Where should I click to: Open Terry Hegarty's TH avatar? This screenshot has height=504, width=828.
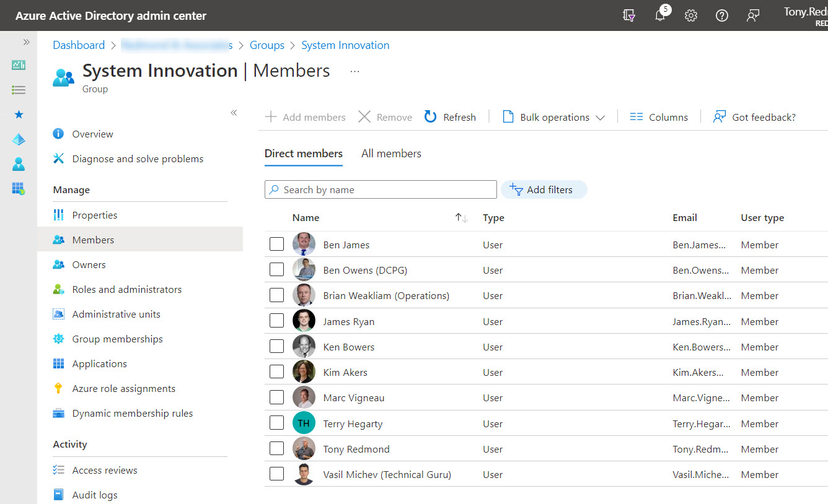tap(304, 423)
